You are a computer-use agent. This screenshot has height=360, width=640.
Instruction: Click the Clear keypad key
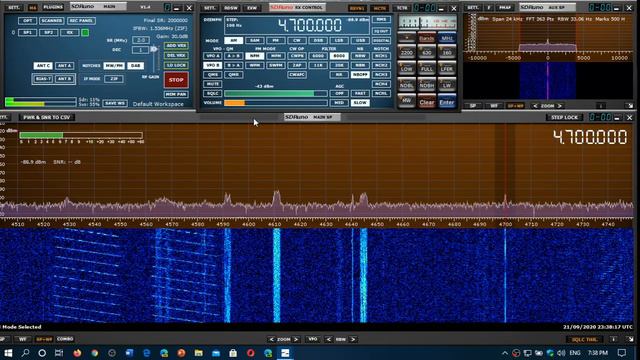pos(427,102)
